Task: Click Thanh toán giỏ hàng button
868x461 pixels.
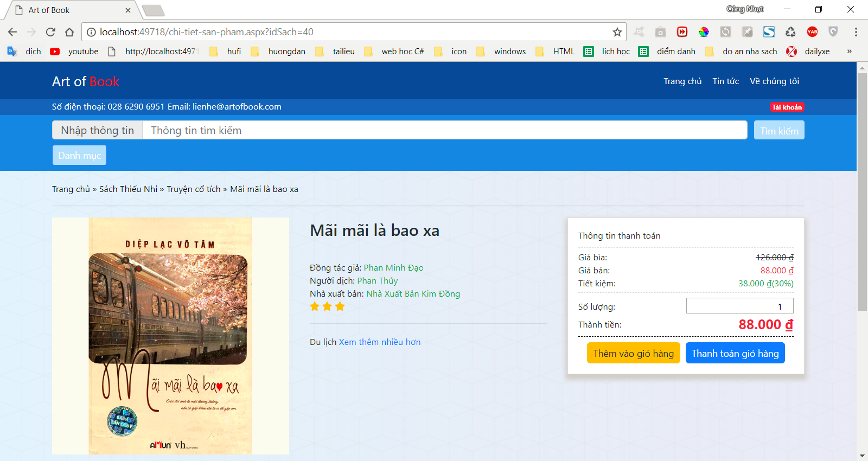Action: coord(735,353)
